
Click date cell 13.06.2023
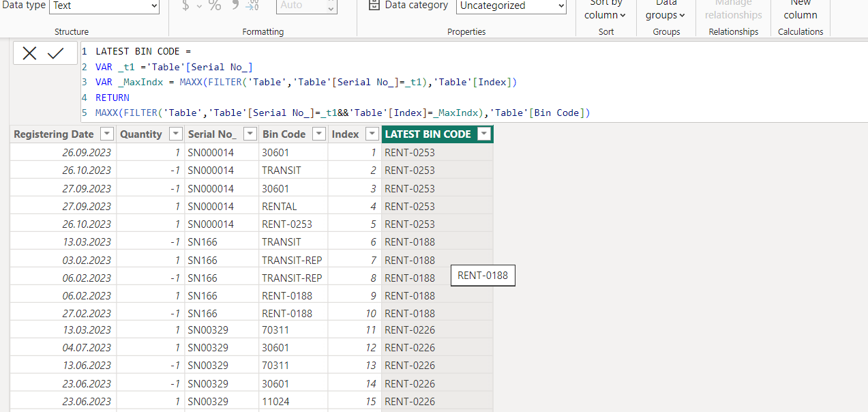63,365
